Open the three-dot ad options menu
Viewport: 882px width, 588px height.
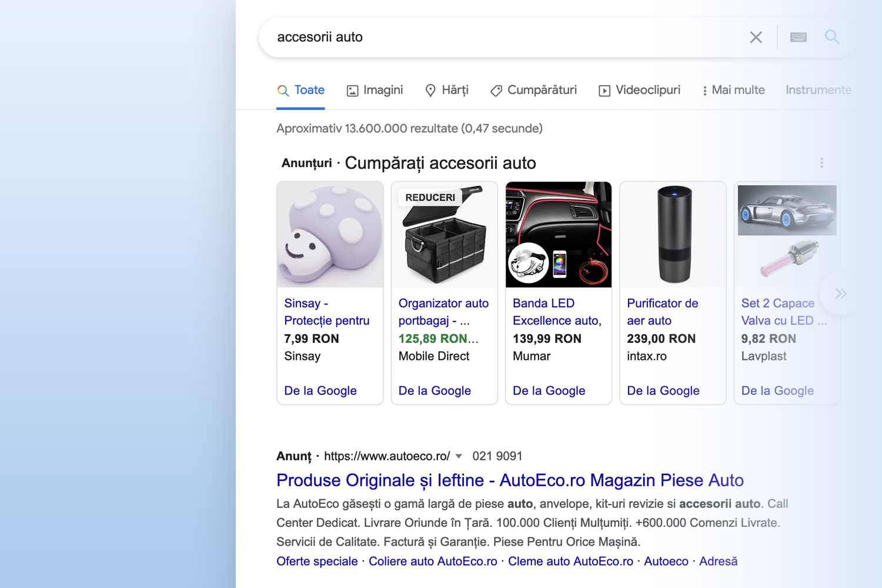[821, 163]
